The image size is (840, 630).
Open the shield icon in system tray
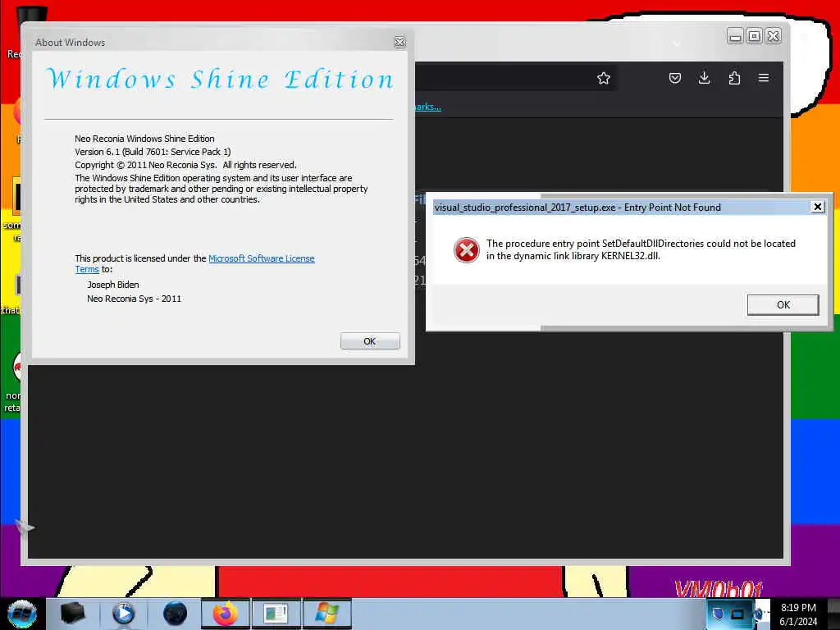tap(718, 614)
